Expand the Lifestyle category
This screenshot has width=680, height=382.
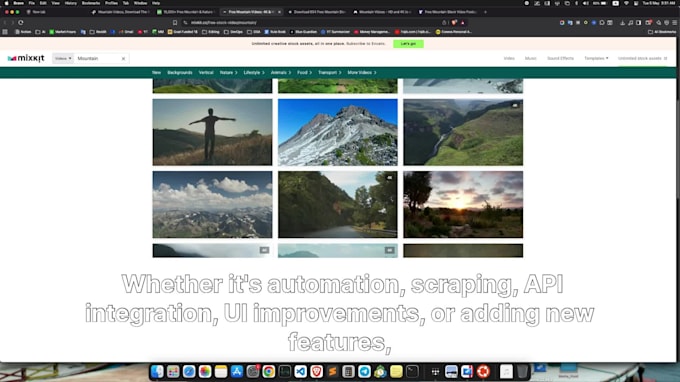coord(254,72)
